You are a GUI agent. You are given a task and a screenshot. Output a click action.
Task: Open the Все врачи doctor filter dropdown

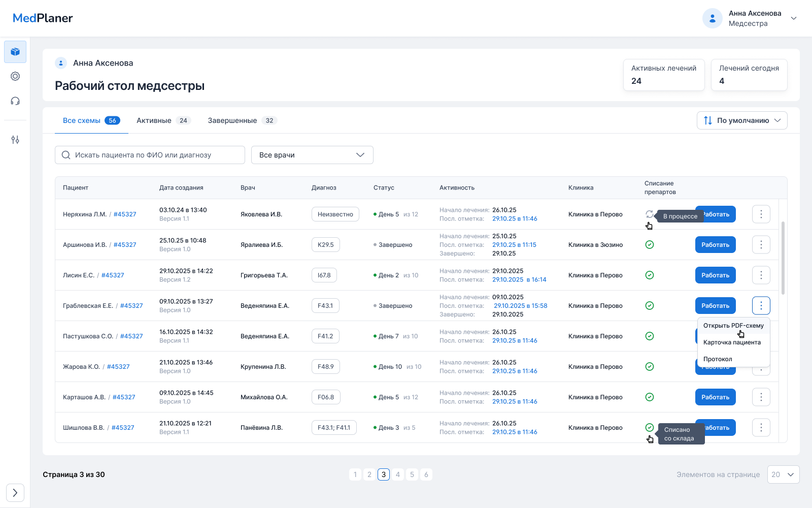click(x=312, y=155)
